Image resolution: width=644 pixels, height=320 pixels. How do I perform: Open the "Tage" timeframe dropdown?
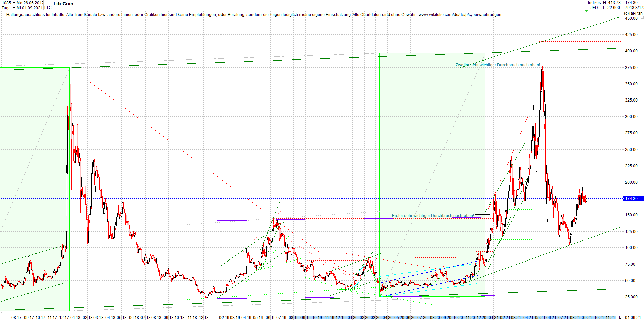pyautogui.click(x=8, y=8)
